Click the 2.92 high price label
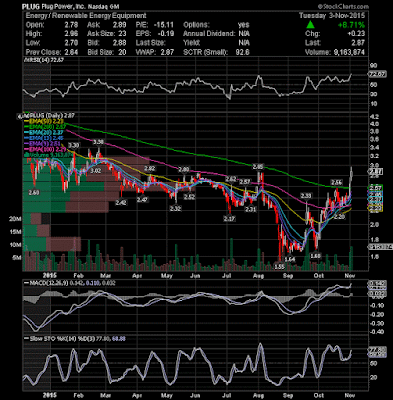The image size is (393, 400). click(150, 168)
